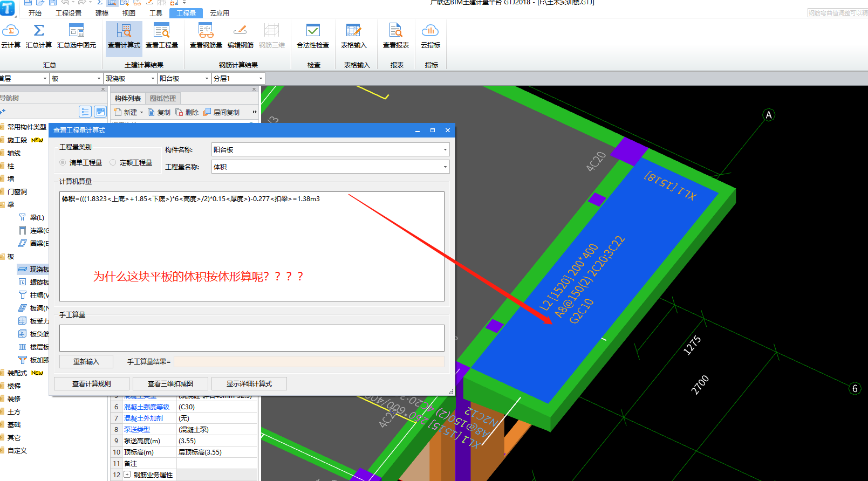Open 云指标 cloud index
The height and width of the screenshot is (481, 868).
point(430,37)
